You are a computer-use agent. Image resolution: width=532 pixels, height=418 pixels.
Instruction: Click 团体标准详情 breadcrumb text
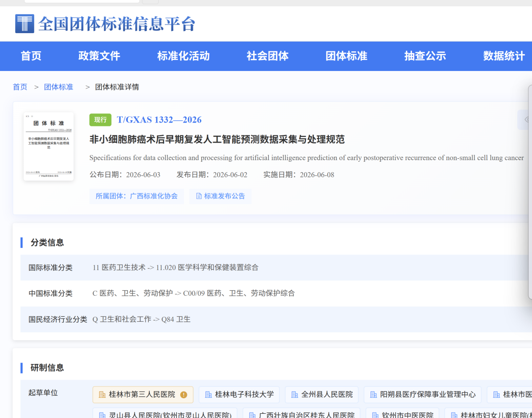point(117,87)
